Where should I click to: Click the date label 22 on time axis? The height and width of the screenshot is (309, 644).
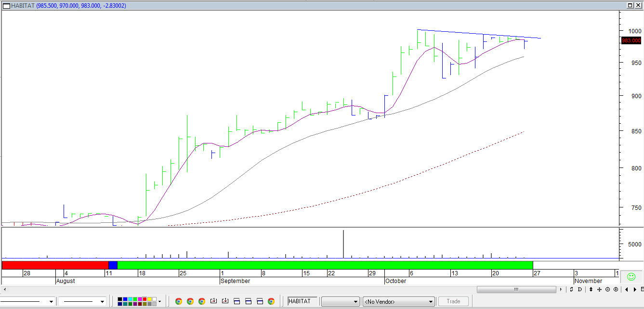click(331, 273)
